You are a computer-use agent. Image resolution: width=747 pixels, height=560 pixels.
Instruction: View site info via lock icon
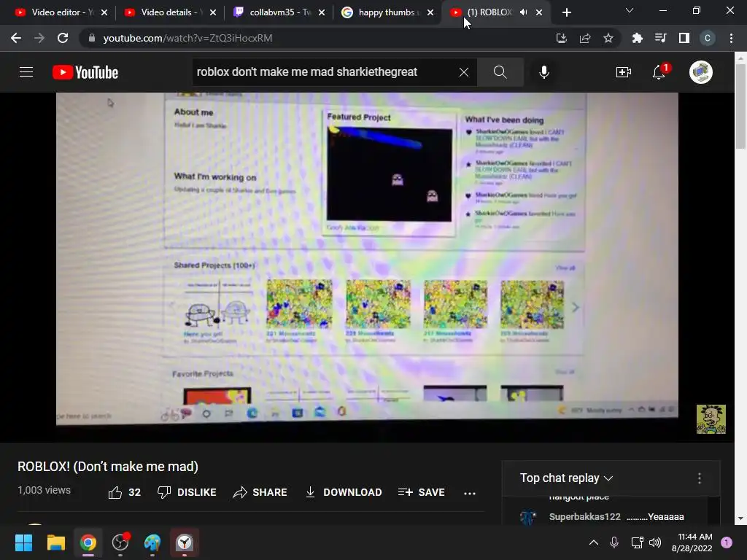click(x=92, y=38)
